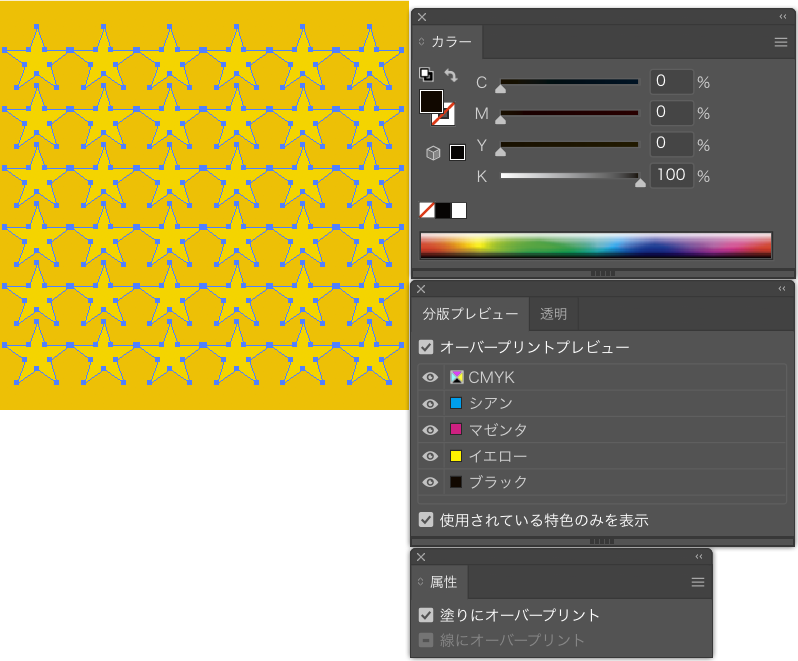Click the small white swatch under the sliders
This screenshot has width=798, height=661.
point(459,210)
